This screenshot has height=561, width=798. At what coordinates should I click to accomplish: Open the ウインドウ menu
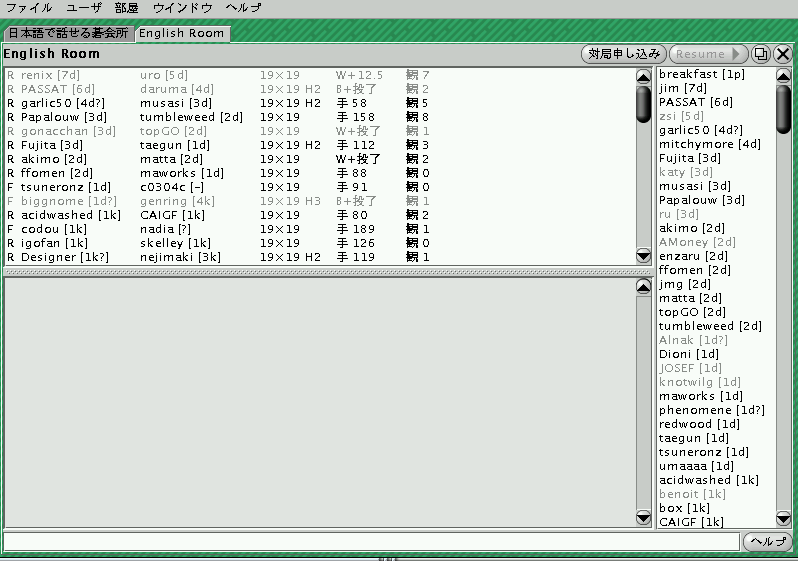tap(182, 8)
